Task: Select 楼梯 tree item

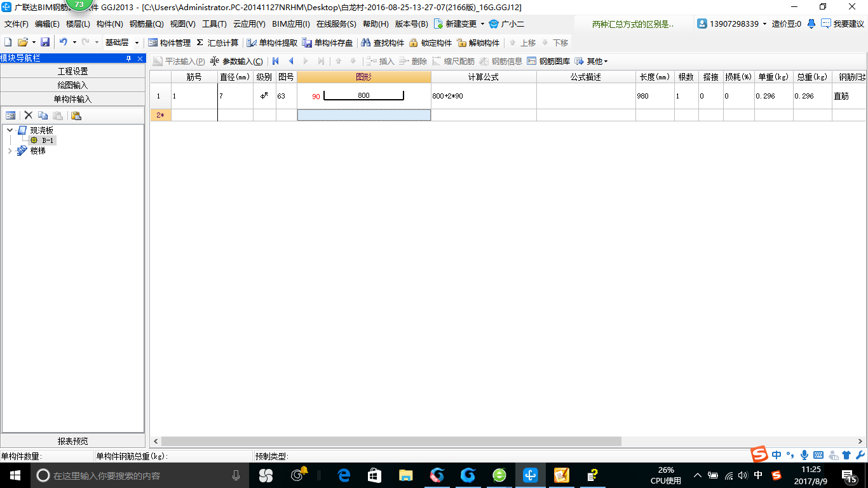Action: point(37,151)
